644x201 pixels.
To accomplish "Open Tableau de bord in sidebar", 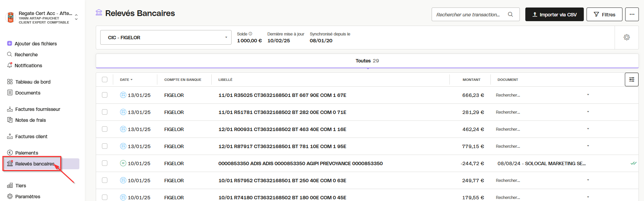I will [33, 82].
